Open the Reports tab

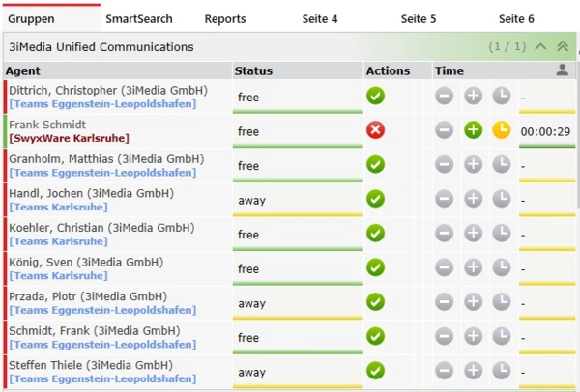pos(225,18)
